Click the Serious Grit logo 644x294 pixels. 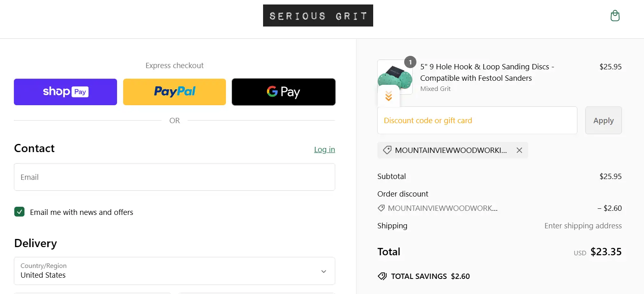tap(318, 15)
